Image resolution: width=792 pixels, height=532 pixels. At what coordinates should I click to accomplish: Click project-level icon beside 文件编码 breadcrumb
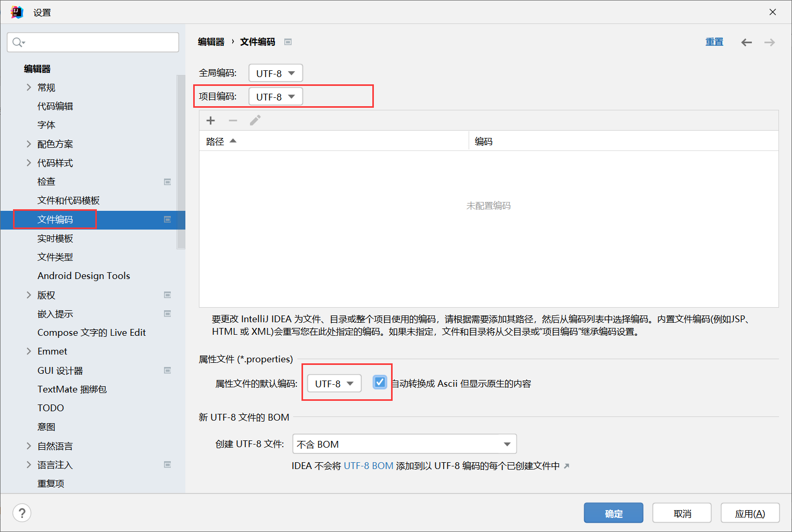click(288, 42)
